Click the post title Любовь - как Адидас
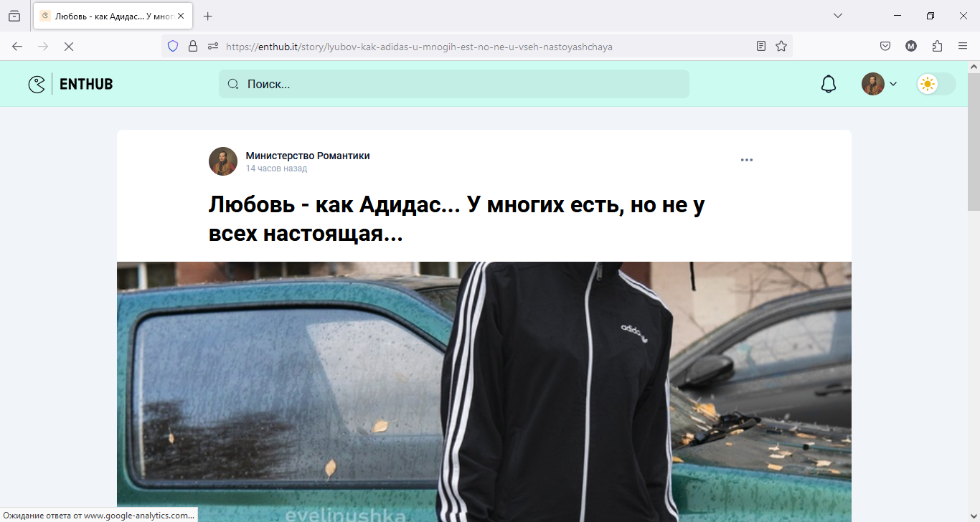The height and width of the screenshot is (522, 980). tap(457, 219)
